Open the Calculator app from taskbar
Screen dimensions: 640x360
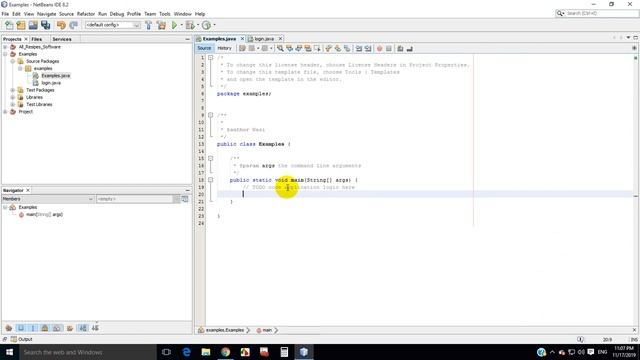pyautogui.click(x=284, y=352)
